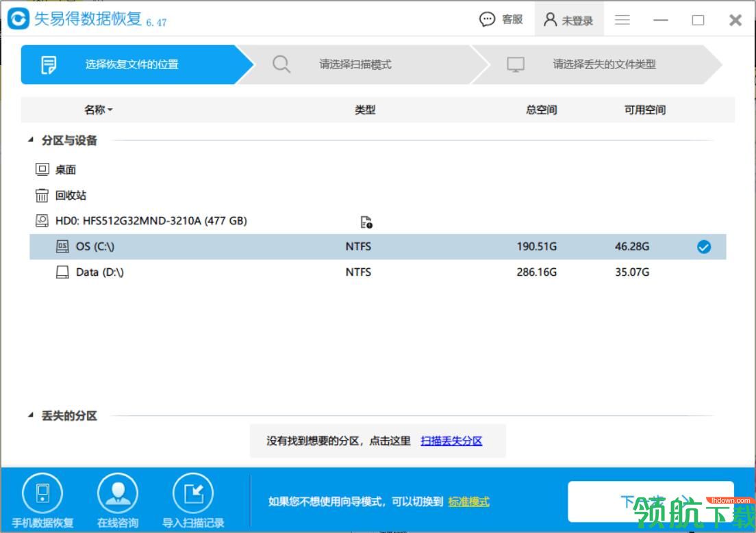Click the hard disk icon of HD0
This screenshot has height=533, width=756.
click(42, 221)
